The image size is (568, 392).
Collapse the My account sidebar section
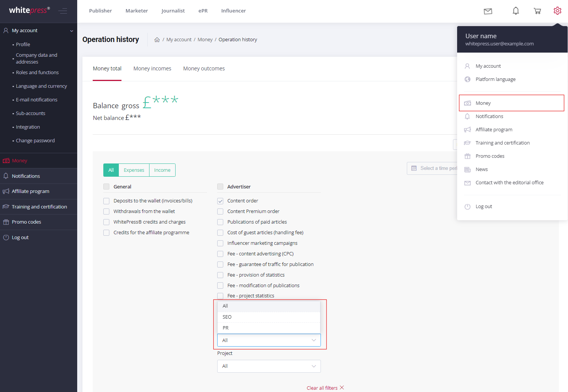pos(72,31)
